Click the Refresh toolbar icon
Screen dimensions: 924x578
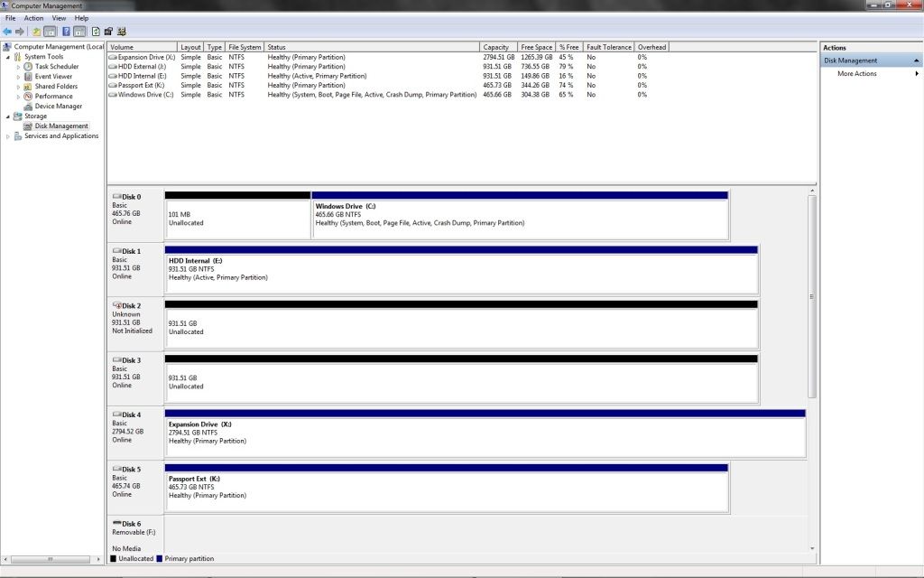click(x=96, y=32)
